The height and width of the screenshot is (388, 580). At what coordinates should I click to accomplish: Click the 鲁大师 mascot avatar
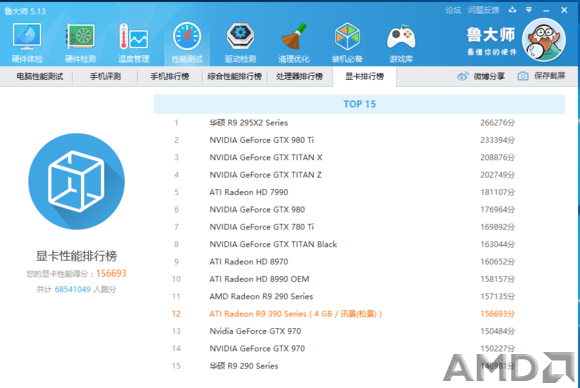pos(544,40)
